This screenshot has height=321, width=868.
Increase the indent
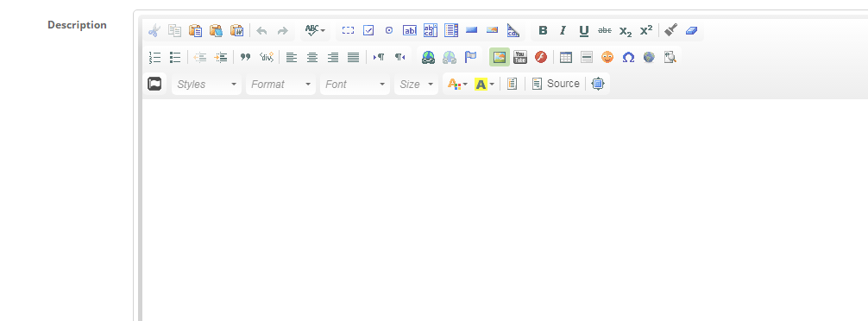pyautogui.click(x=221, y=57)
